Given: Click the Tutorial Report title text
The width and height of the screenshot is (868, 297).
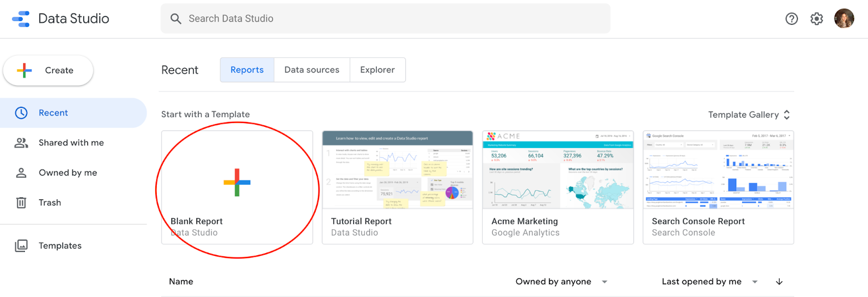Looking at the screenshot, I should (x=361, y=221).
